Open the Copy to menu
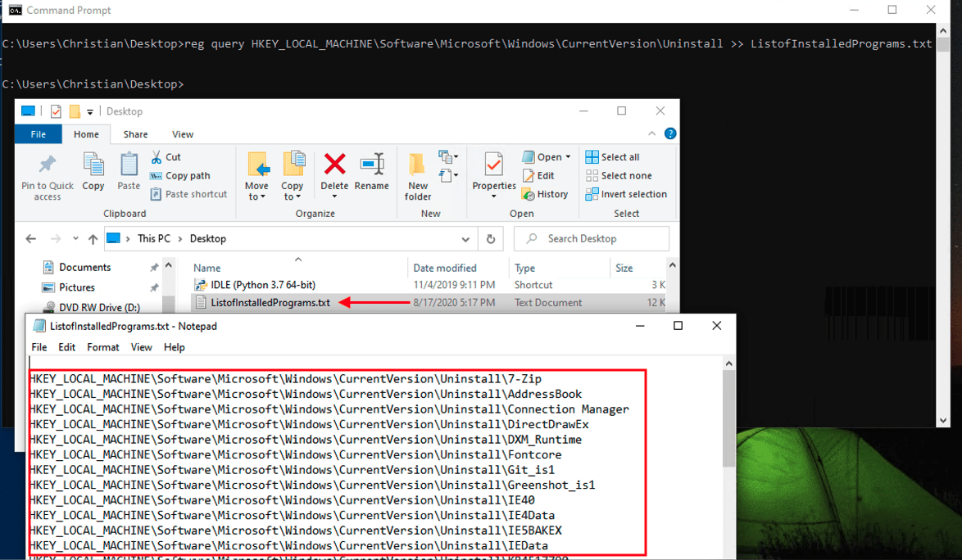Screen dimensions: 962x560 292,177
